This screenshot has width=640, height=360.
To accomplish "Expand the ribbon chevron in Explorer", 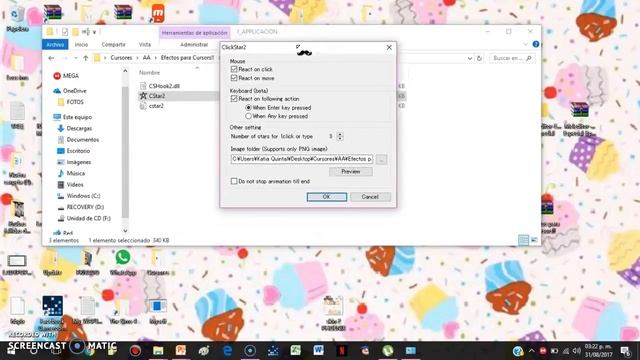I will pyautogui.click(x=526, y=44).
